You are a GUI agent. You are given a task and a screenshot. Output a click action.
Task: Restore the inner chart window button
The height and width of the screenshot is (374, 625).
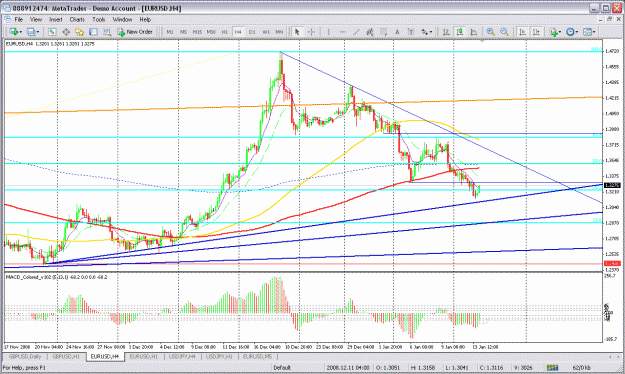tap(609, 19)
